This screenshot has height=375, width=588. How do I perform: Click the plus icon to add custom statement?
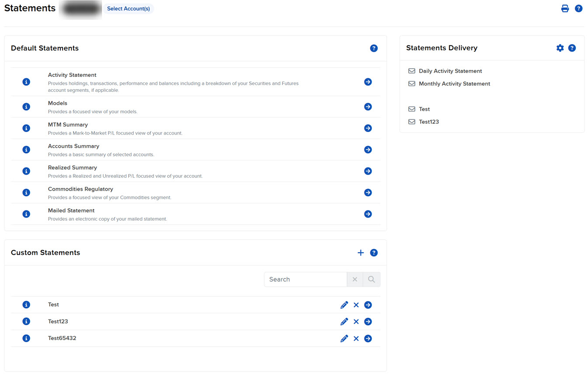click(x=361, y=253)
